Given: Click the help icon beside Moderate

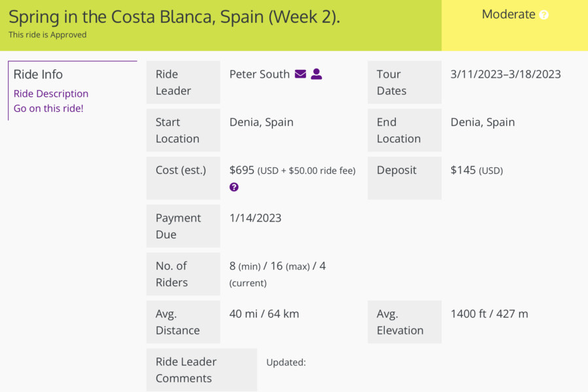Looking at the screenshot, I should pyautogui.click(x=544, y=14).
